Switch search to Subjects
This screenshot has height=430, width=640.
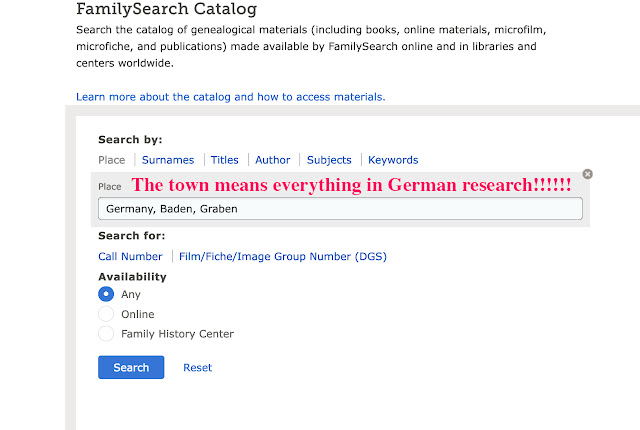pyautogui.click(x=329, y=160)
